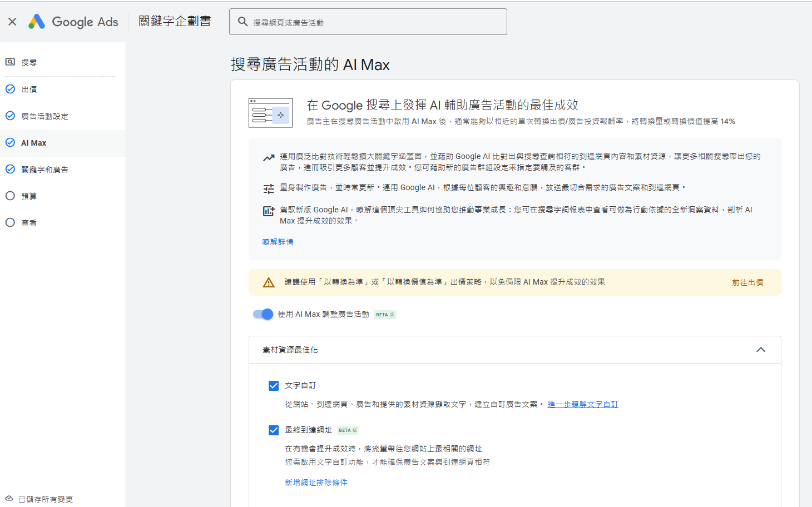Click the trending-up arrow icon in the info box

[269, 158]
